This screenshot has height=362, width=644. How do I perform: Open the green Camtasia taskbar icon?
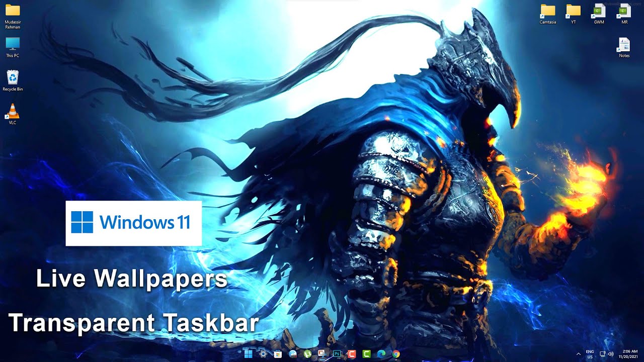click(x=366, y=354)
